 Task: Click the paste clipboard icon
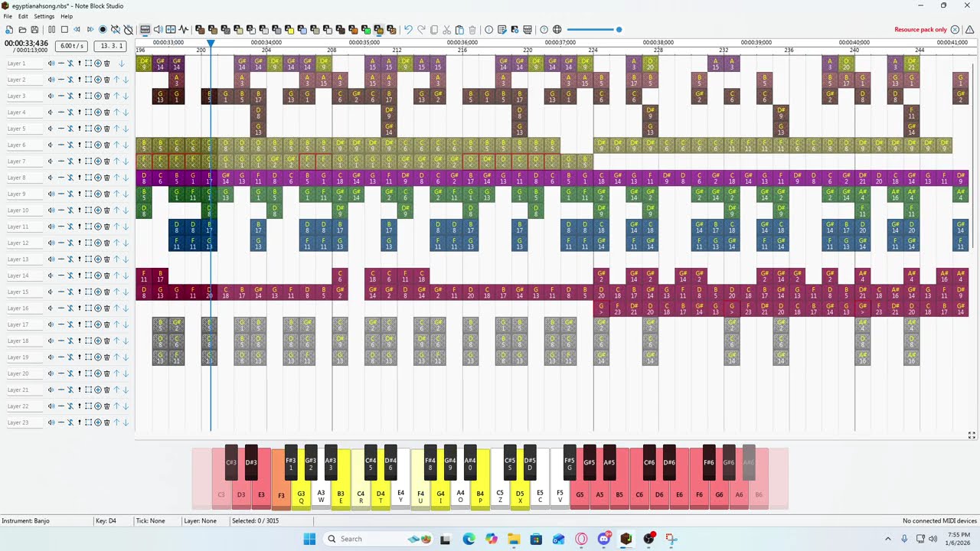pyautogui.click(x=459, y=30)
